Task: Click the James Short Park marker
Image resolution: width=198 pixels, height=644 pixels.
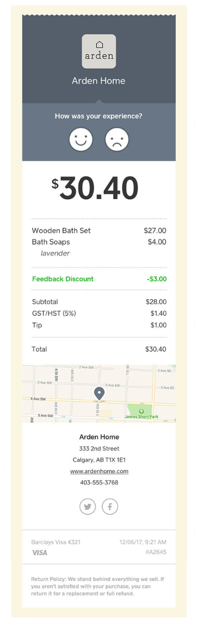Action: (141, 411)
